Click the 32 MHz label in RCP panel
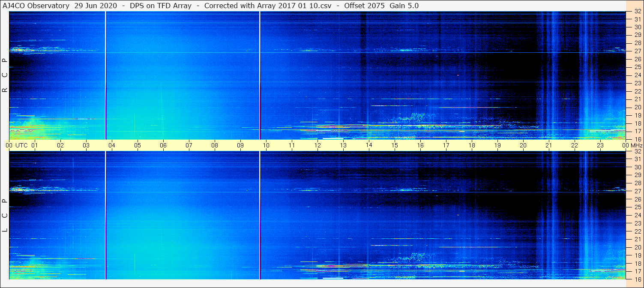 click(x=637, y=12)
